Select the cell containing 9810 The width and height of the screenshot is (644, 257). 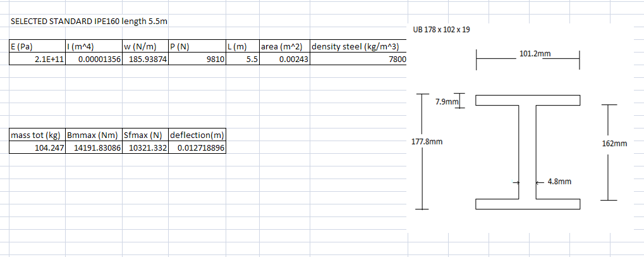tap(197, 60)
